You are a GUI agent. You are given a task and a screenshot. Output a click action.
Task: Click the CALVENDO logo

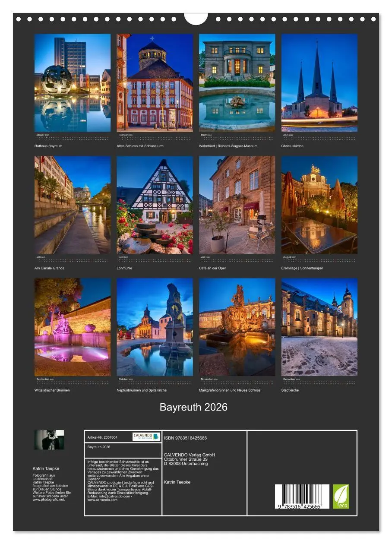(146, 436)
